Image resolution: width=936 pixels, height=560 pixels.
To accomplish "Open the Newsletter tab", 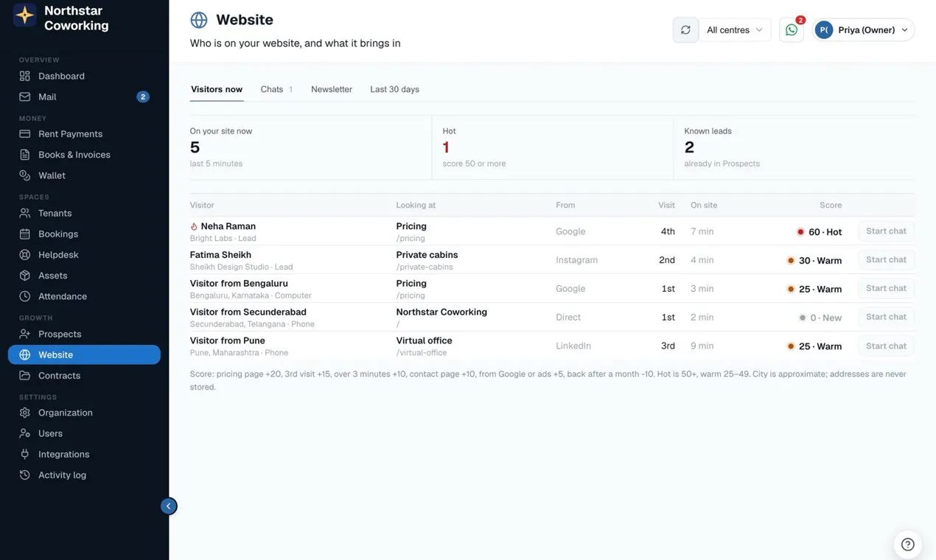I will [x=332, y=89].
